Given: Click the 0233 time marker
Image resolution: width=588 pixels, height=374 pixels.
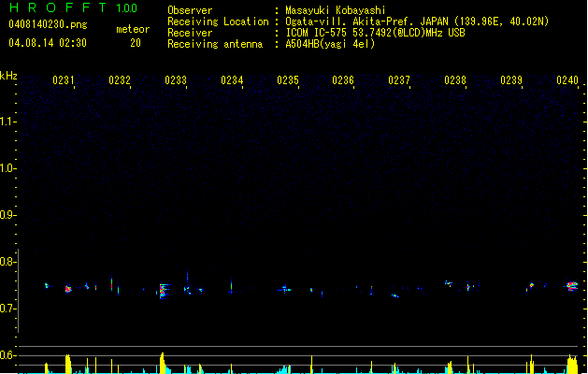Looking at the screenshot, I should 176,80.
